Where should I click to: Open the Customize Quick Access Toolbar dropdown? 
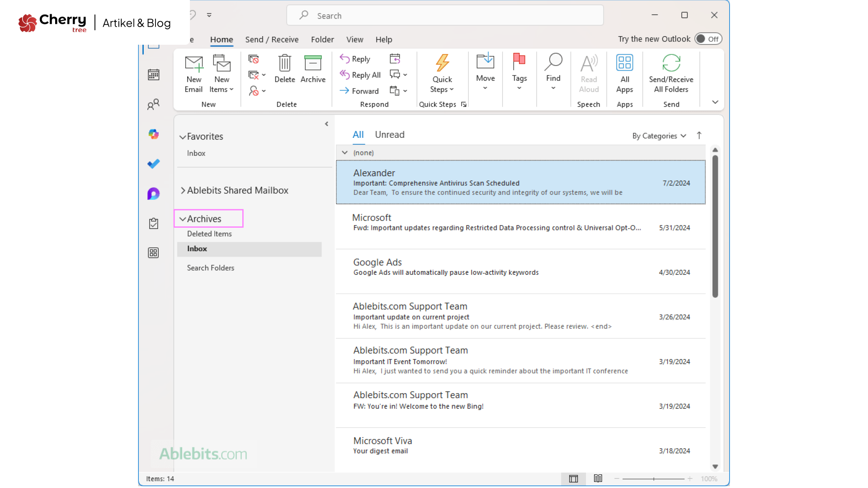(x=209, y=15)
